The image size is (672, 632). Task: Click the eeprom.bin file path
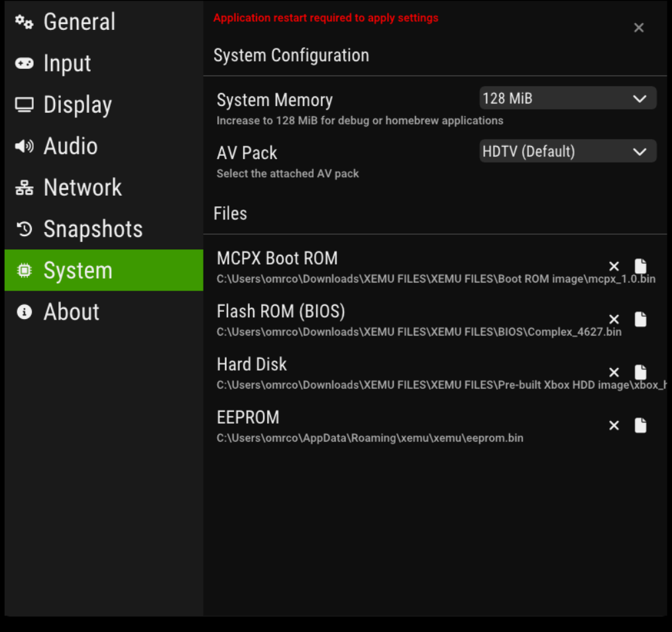(370, 438)
